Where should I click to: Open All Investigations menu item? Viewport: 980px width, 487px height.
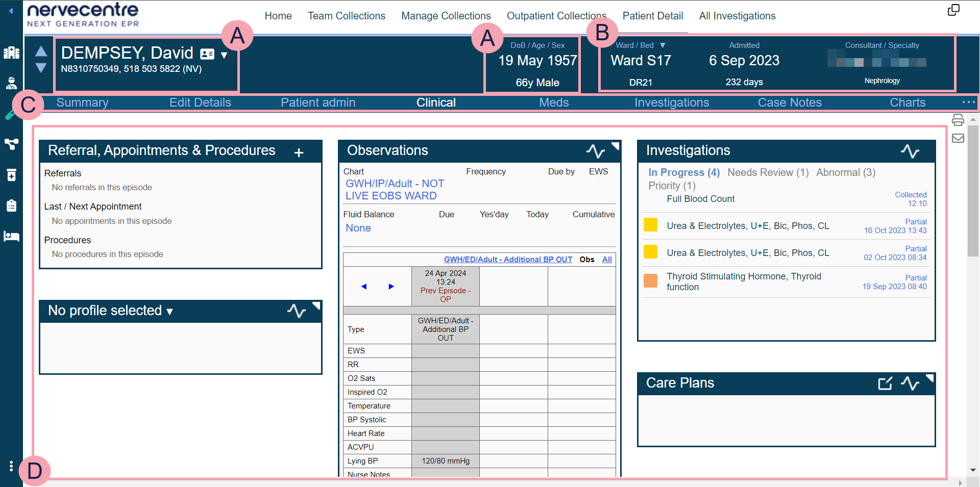737,16
